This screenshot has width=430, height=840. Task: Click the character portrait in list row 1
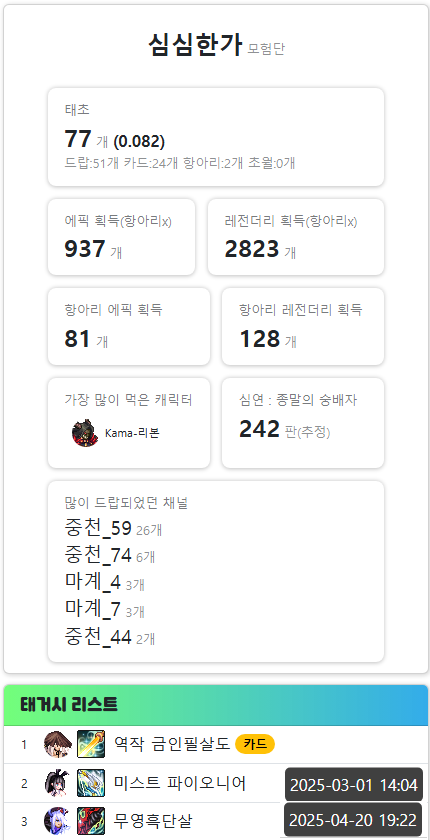(x=58, y=744)
